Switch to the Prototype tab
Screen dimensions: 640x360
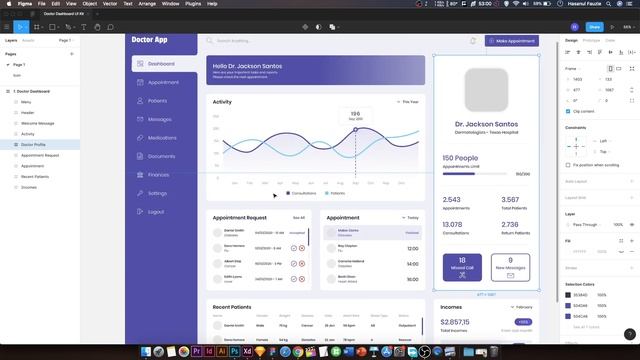tap(591, 40)
